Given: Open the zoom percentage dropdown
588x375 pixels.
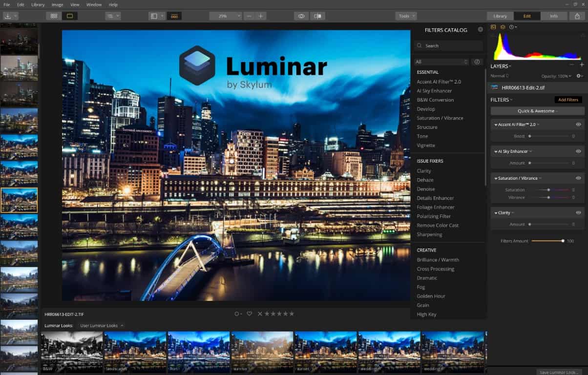Looking at the screenshot, I should tap(226, 16).
